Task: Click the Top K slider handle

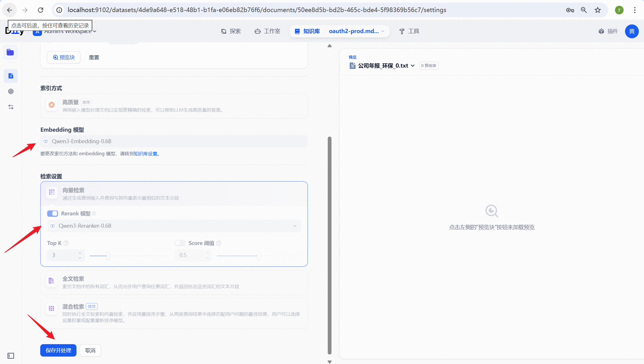Action: point(108,255)
